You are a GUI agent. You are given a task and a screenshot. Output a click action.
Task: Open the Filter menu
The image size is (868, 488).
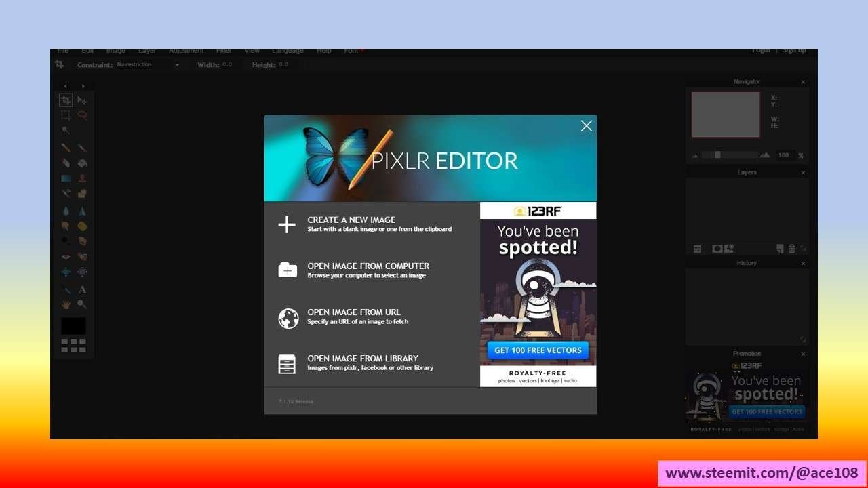pos(224,51)
